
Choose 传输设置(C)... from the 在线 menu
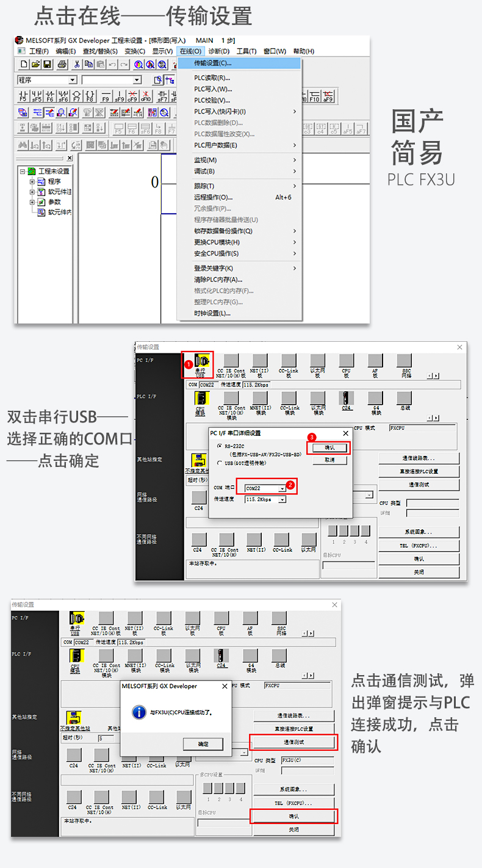pos(213,63)
